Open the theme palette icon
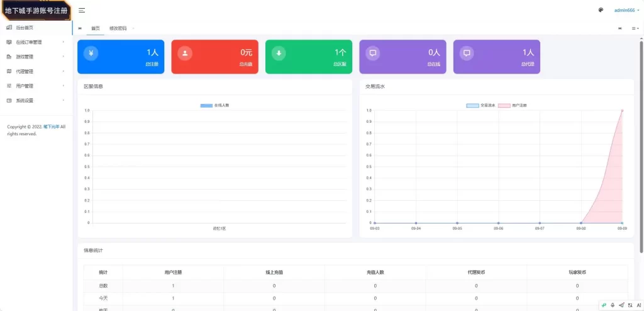 (601, 10)
